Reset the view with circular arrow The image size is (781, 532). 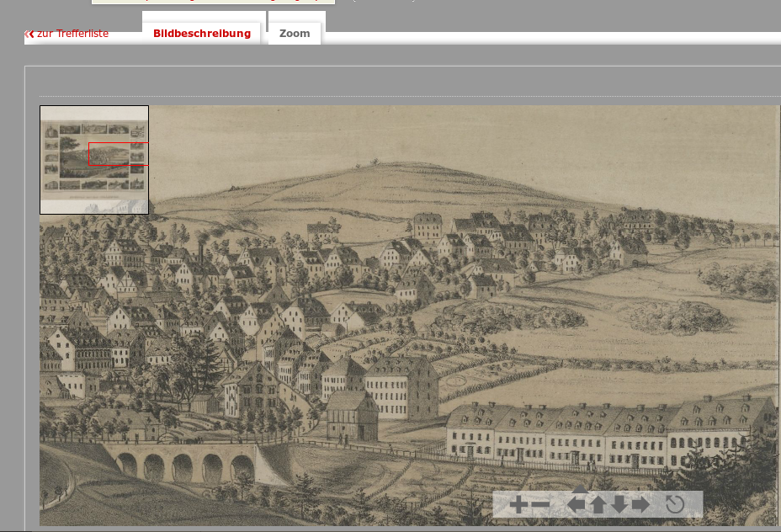(x=674, y=505)
